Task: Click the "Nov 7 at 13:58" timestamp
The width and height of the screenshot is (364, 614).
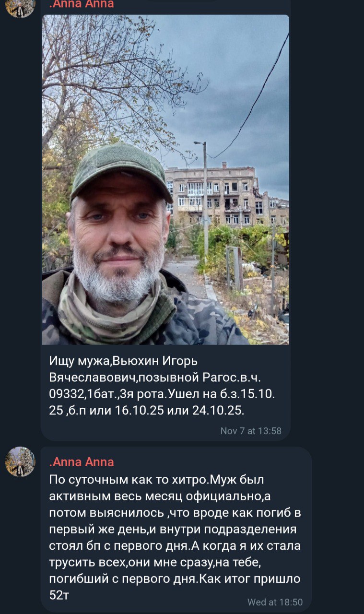Action: [251, 431]
